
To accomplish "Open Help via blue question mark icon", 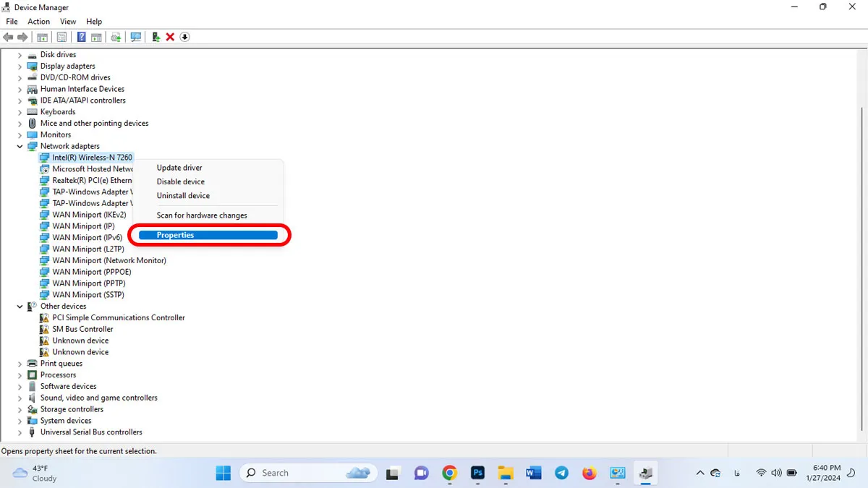I will (x=81, y=37).
